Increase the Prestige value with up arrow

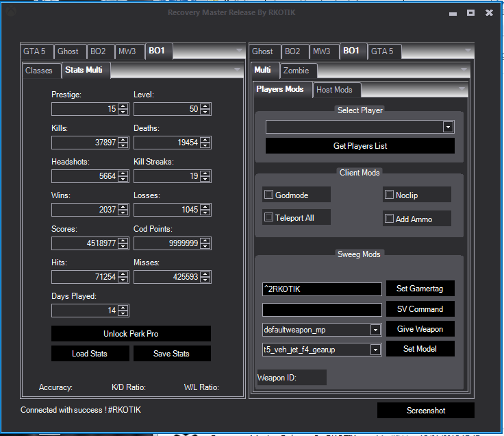point(123,106)
